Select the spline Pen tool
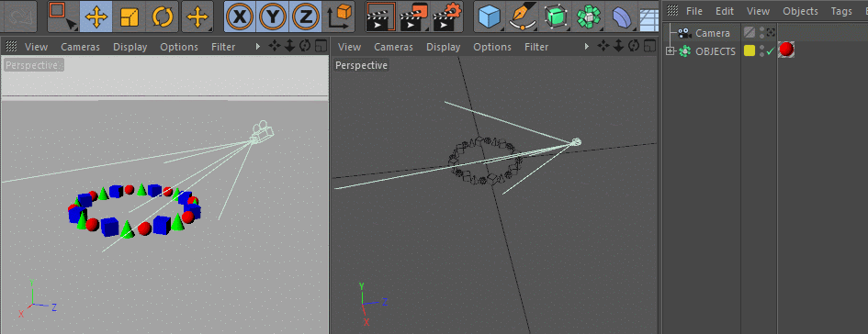The image size is (868, 334). [522, 17]
